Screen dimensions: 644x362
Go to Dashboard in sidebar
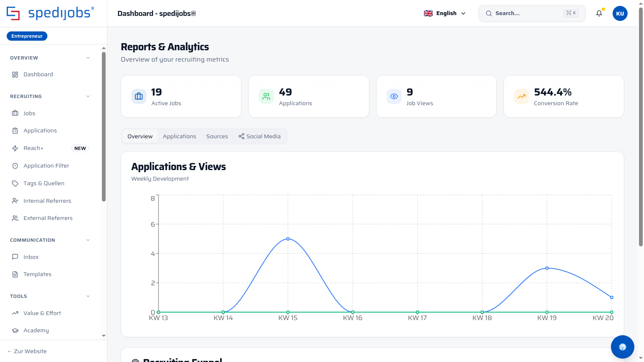[x=50, y=75]
